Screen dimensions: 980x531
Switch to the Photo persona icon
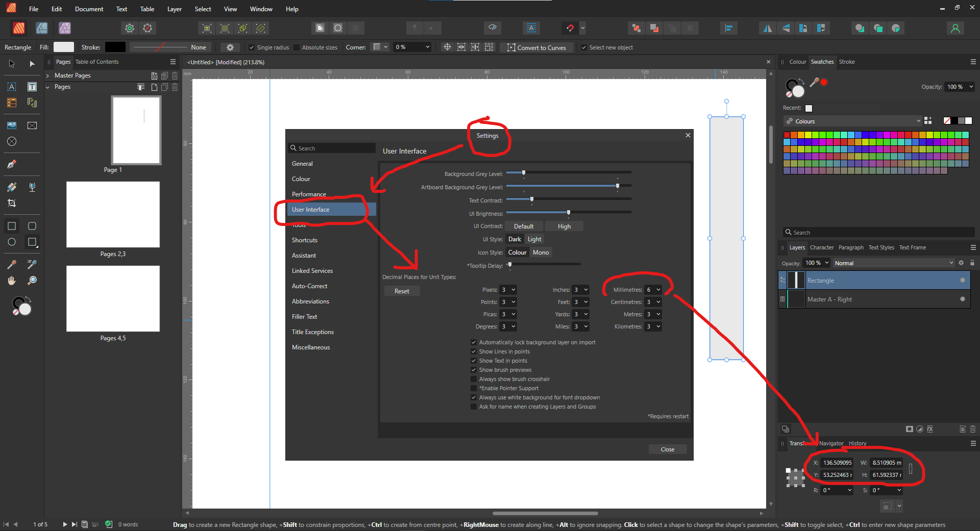point(65,28)
